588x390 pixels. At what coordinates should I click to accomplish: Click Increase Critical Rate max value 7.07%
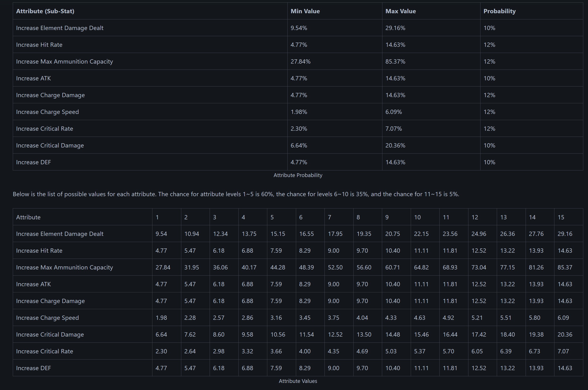(393, 129)
